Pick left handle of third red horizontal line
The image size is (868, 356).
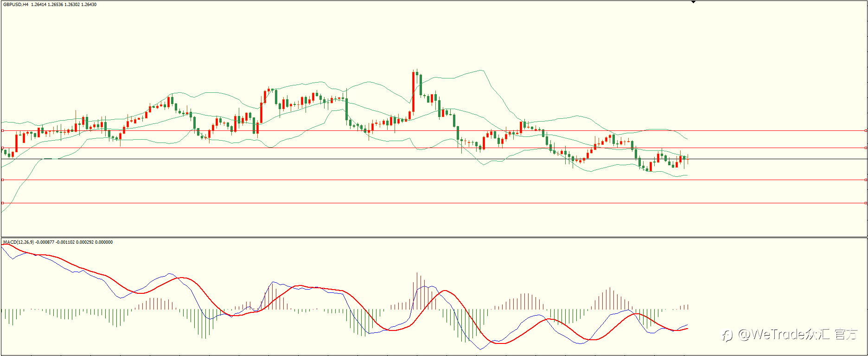point(2,180)
